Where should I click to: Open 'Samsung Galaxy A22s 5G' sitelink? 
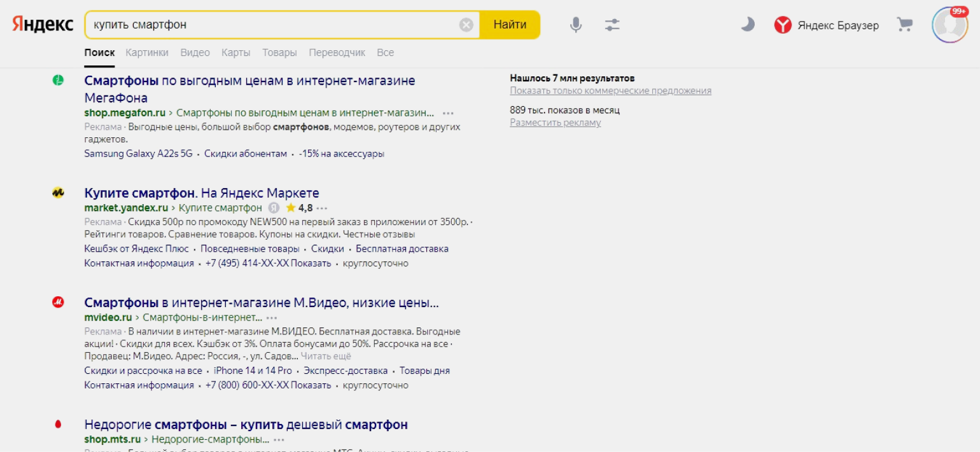[x=138, y=154]
